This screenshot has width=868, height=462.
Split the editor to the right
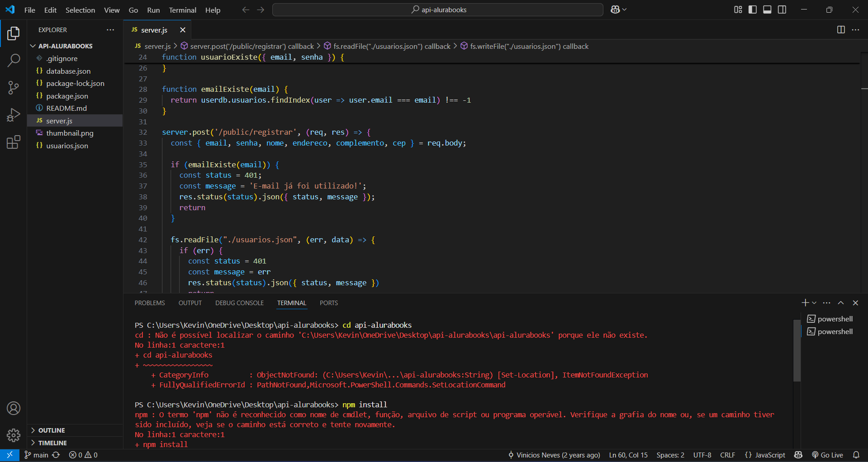click(x=841, y=30)
